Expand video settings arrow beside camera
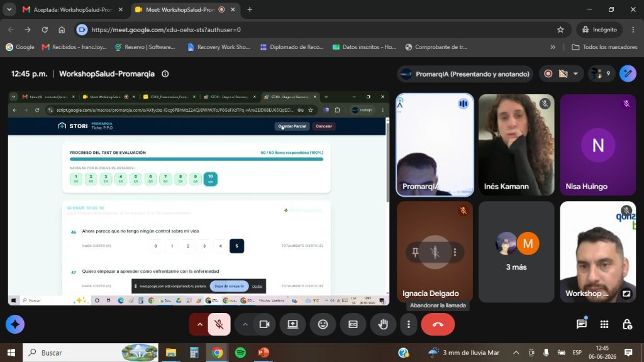The image size is (644, 362). tap(245, 324)
